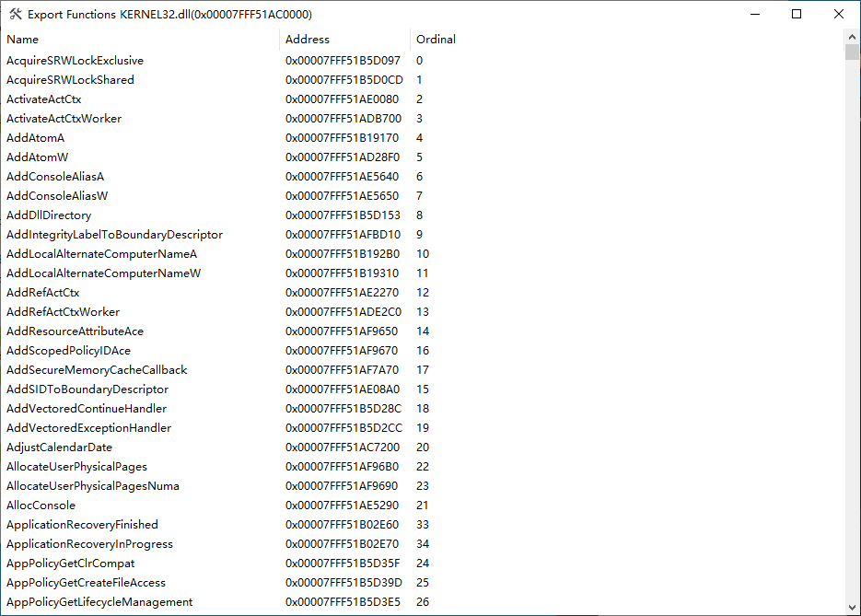
Task: Click address 0x00007FFF51B5D153
Action: tap(343, 215)
